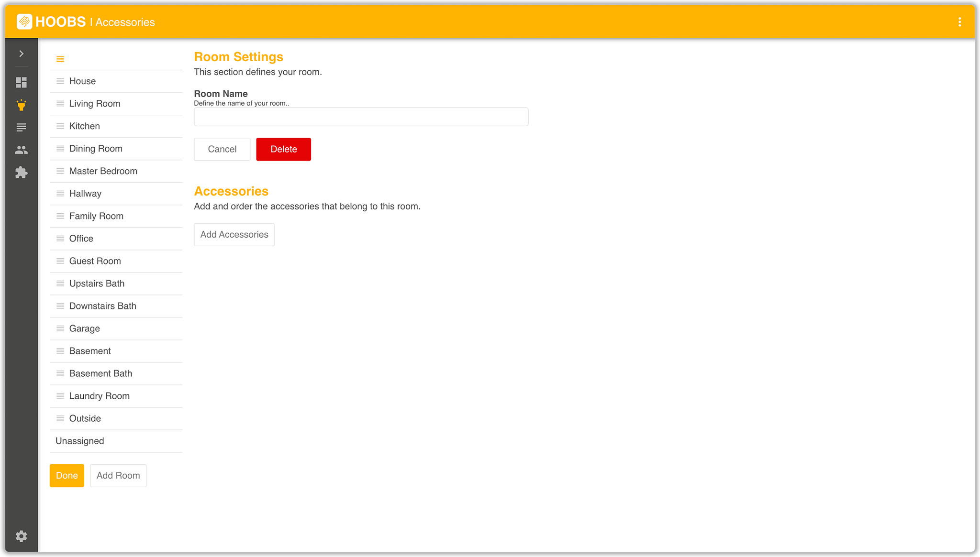Click the Accessories lightbulb sidebar icon

[21, 105]
